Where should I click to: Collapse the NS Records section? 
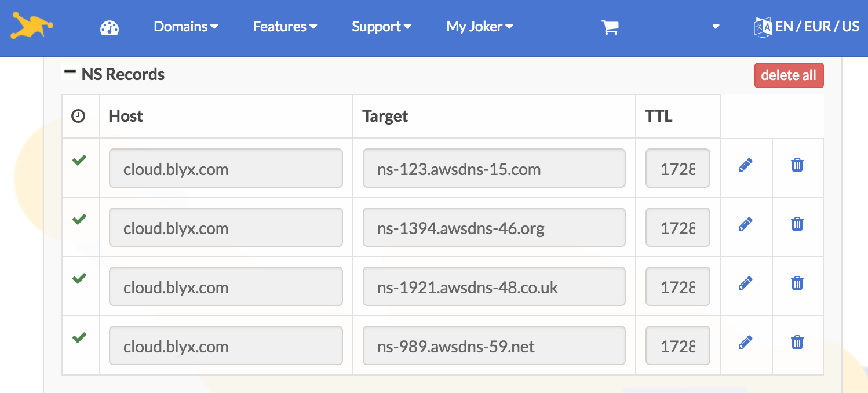[x=70, y=72]
